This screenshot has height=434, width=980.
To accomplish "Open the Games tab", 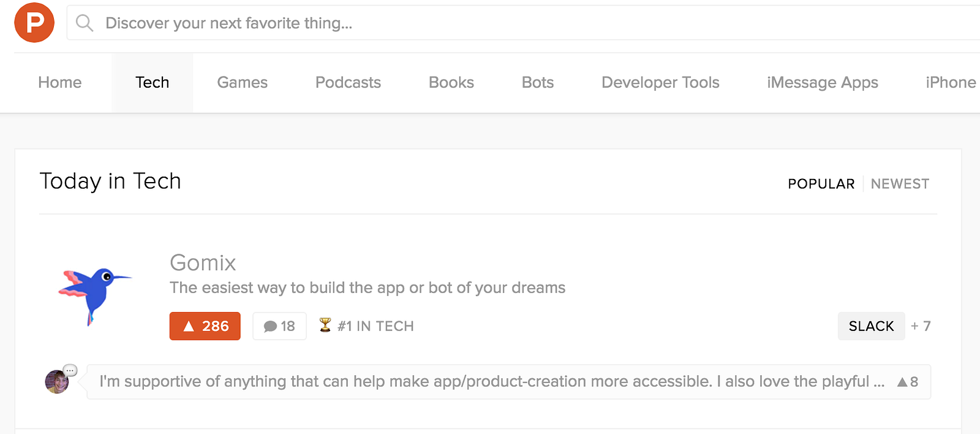I will click(242, 83).
